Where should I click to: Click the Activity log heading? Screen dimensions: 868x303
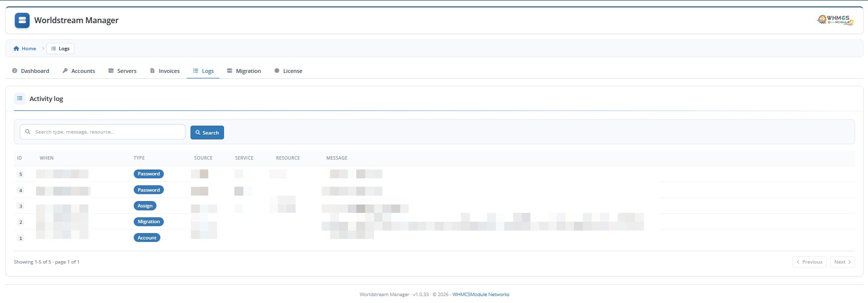pos(46,99)
